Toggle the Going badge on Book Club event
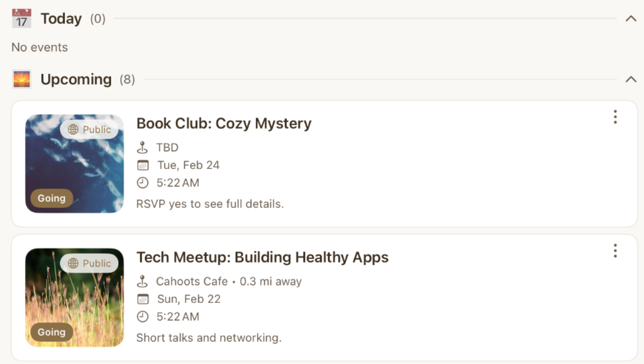 click(51, 198)
